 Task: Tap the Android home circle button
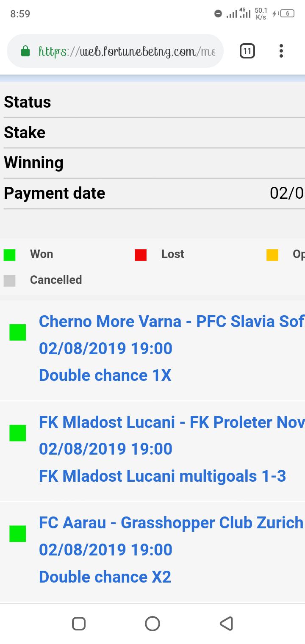152,624
